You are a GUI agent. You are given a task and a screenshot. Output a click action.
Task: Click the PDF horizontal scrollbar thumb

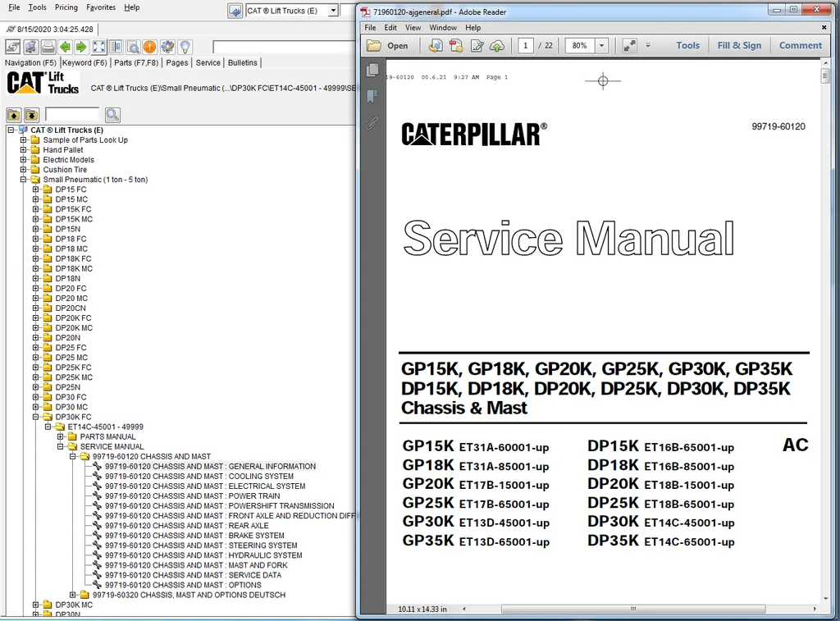(x=633, y=610)
